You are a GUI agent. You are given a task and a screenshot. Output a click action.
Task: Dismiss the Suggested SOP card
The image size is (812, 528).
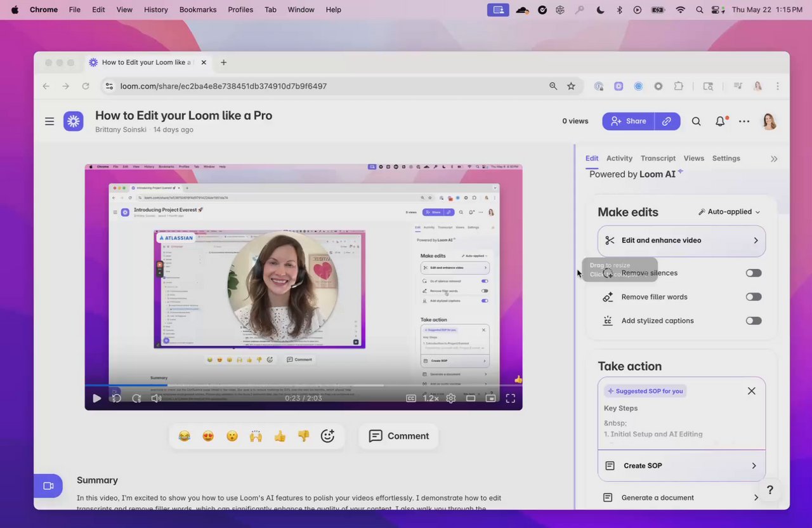click(x=752, y=391)
